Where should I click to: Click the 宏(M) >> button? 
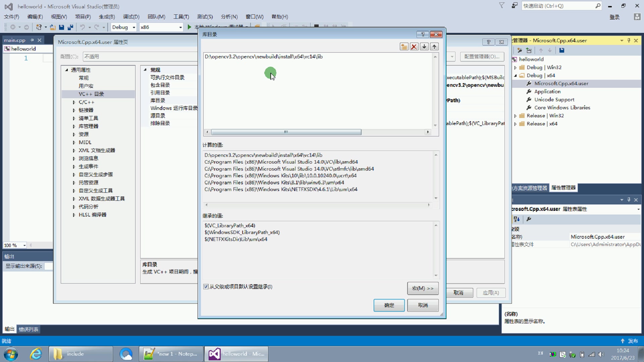click(422, 288)
